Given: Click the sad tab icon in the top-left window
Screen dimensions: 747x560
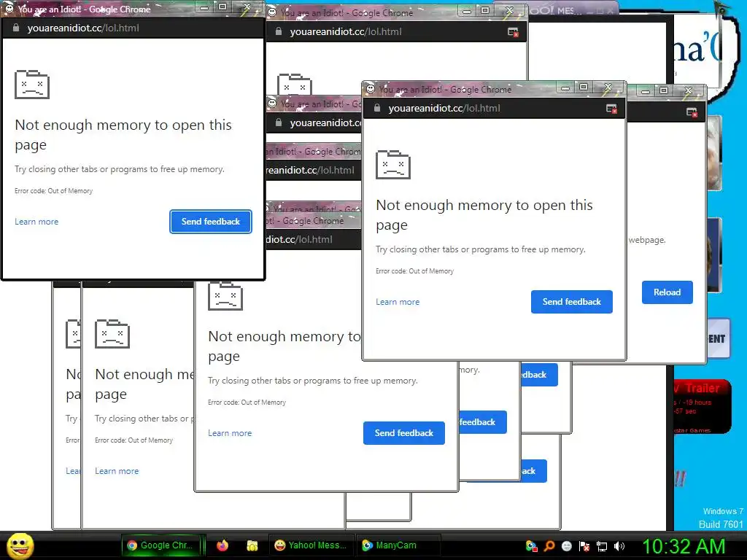Looking at the screenshot, I should pyautogui.click(x=32, y=85).
